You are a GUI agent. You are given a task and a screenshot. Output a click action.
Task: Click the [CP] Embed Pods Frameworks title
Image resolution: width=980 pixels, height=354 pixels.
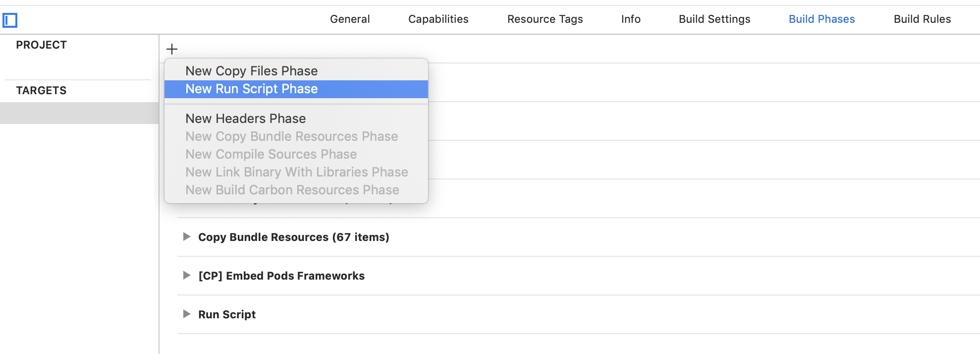tap(281, 276)
